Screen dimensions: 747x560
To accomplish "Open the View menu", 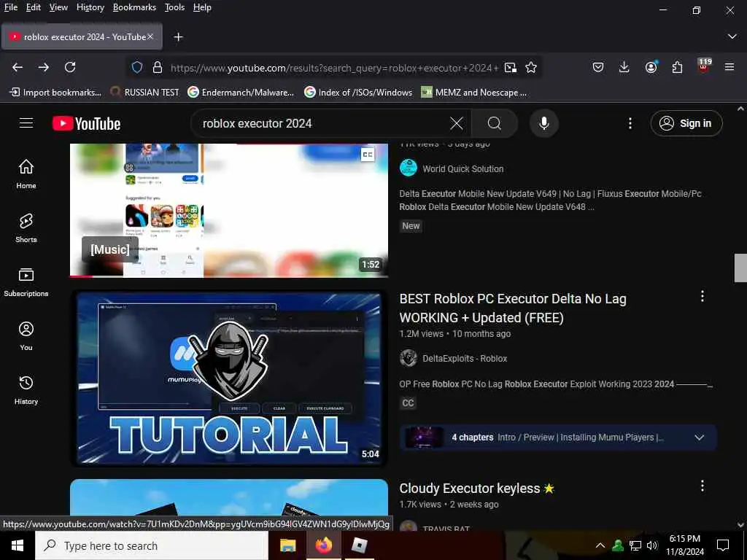I will pyautogui.click(x=58, y=7).
